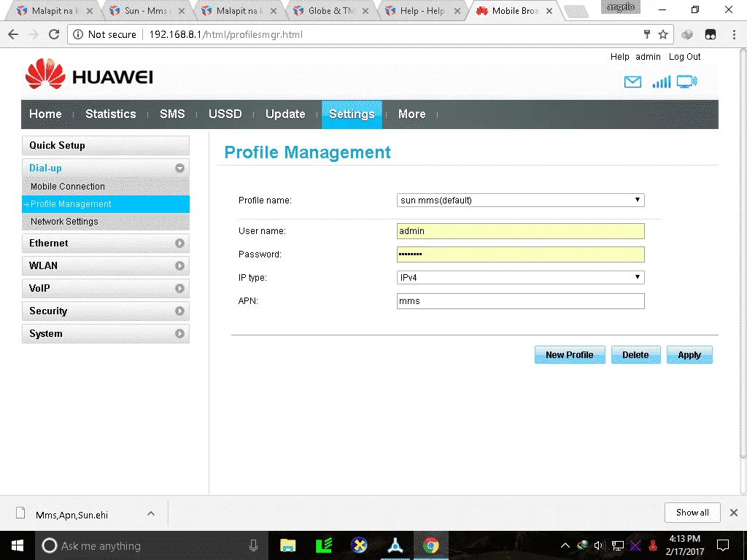Show hidden tray icons chevron

tap(565, 545)
